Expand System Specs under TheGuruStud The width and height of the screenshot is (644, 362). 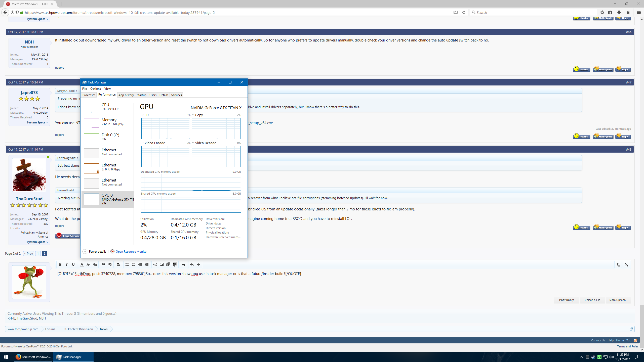(x=37, y=242)
